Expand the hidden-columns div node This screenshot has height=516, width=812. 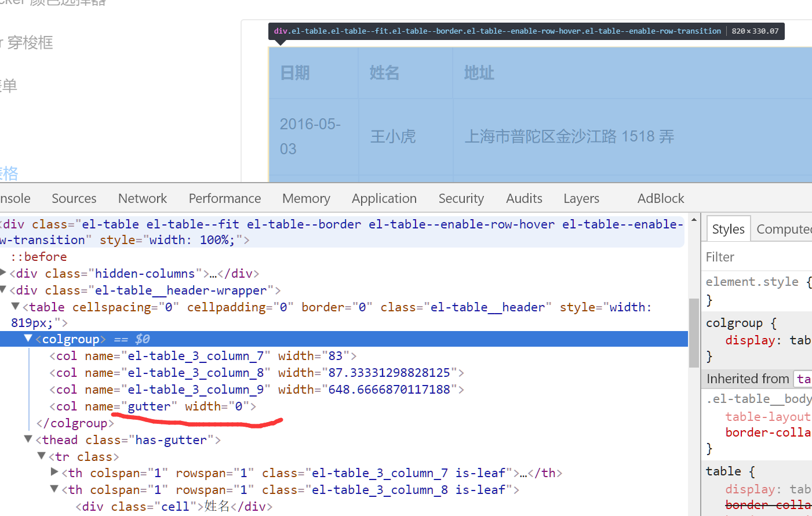3,272
